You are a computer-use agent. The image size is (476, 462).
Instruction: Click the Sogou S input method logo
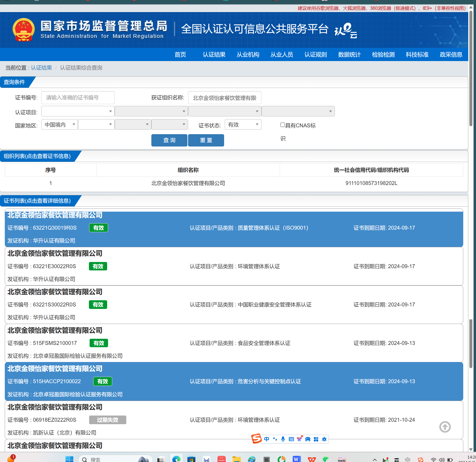pyautogui.click(x=256, y=439)
